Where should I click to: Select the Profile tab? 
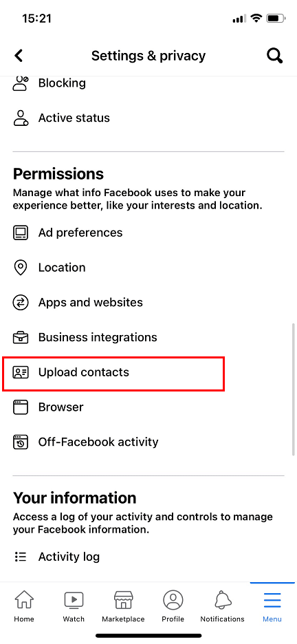(173, 606)
